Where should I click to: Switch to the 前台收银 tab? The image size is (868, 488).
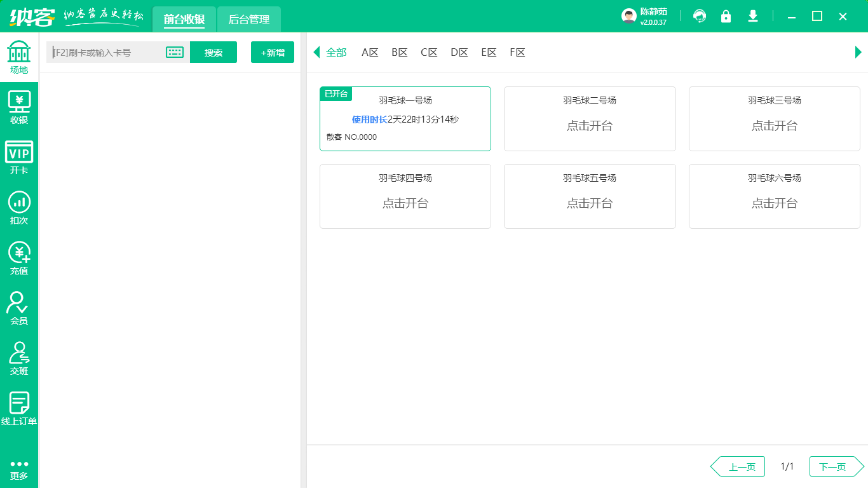coord(184,19)
